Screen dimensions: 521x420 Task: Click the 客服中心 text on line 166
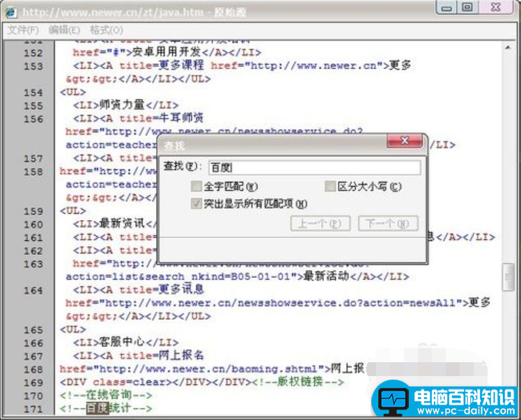[x=122, y=342]
